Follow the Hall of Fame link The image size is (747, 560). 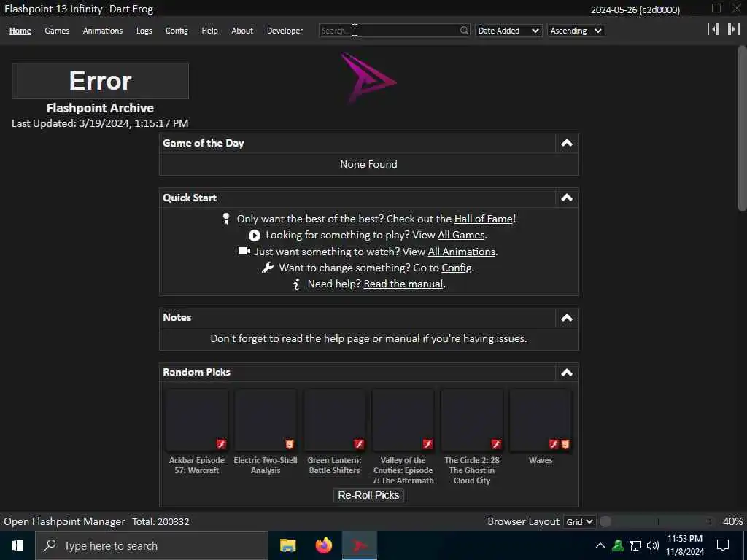click(x=484, y=219)
